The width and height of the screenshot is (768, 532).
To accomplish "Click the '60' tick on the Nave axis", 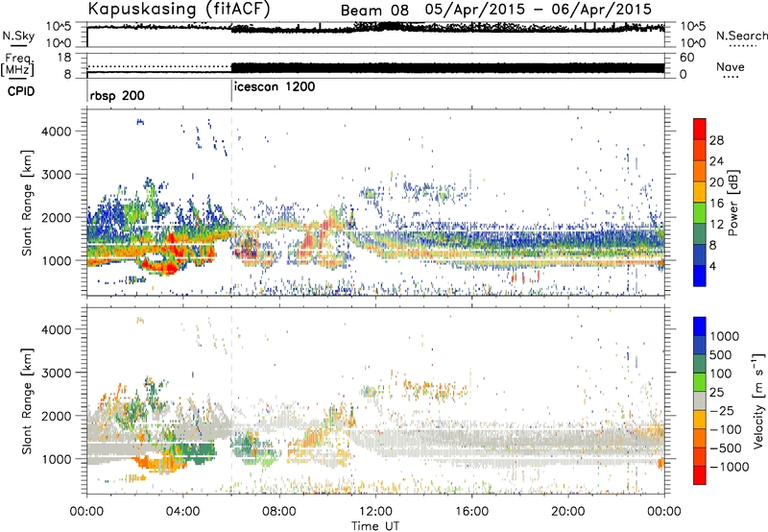I will coord(686,58).
